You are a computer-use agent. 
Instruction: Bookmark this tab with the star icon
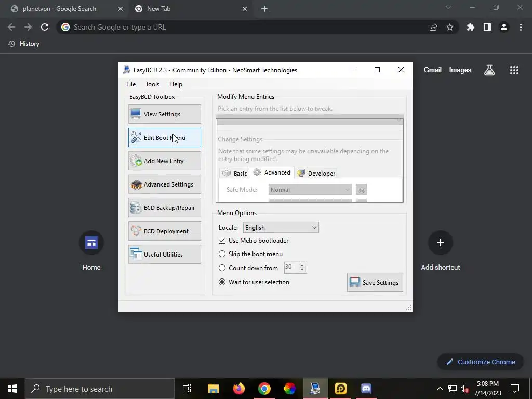point(450,27)
